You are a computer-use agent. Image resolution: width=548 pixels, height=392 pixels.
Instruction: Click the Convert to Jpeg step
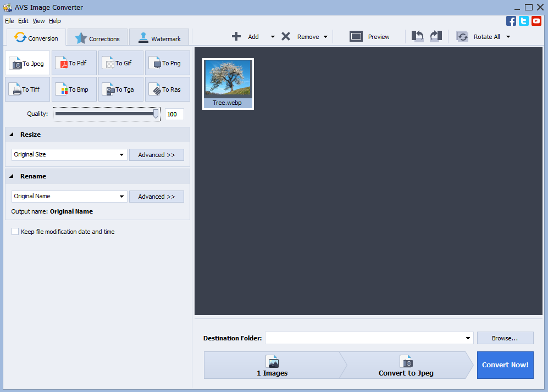[406, 365]
